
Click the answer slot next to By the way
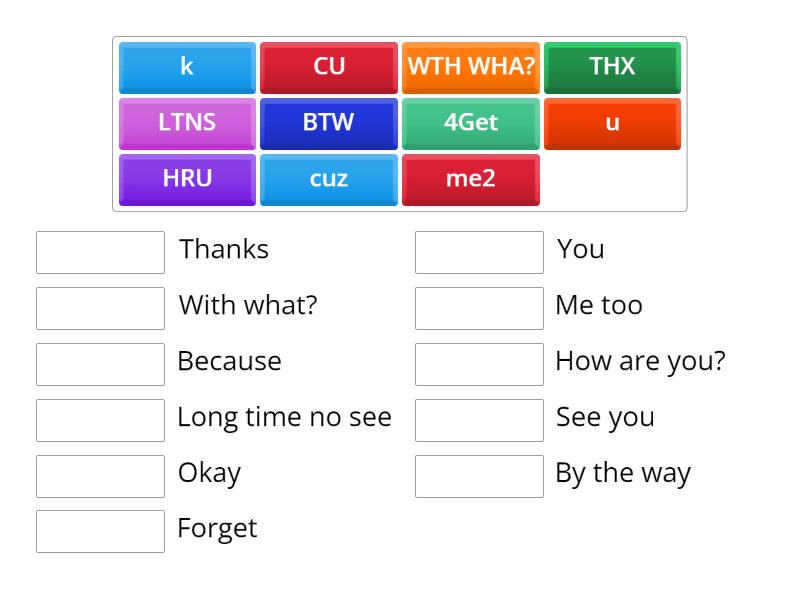click(479, 476)
